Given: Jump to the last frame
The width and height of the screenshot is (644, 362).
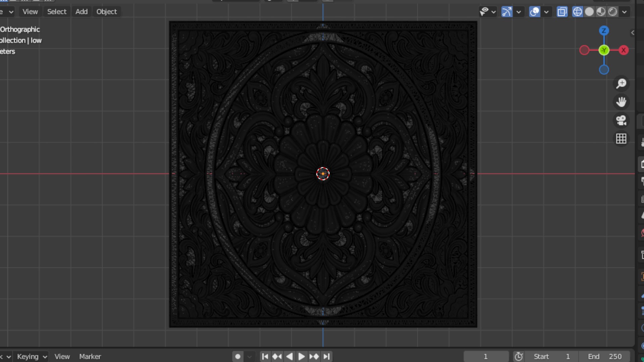Looking at the screenshot, I should (326, 357).
